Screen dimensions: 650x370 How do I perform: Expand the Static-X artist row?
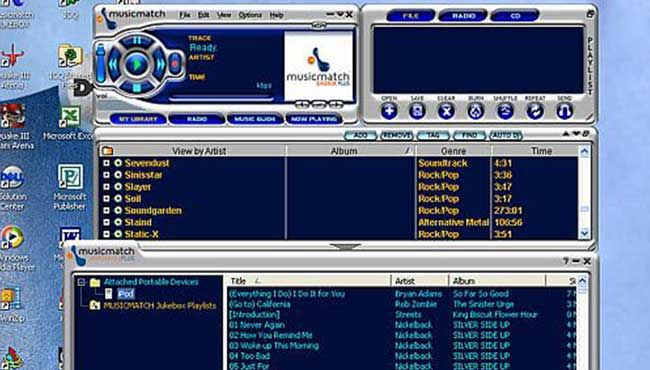[107, 234]
